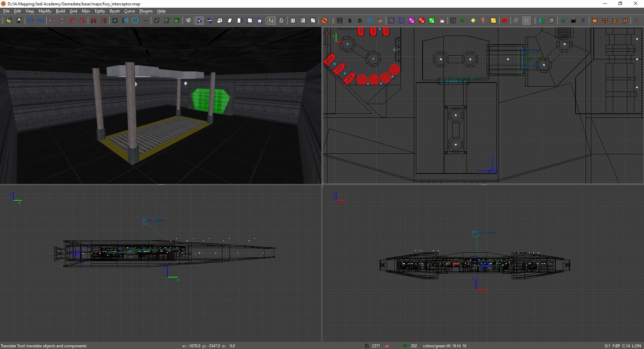The image size is (644, 349).
Task: Toggle the bold D filter button
Action: pos(360,20)
